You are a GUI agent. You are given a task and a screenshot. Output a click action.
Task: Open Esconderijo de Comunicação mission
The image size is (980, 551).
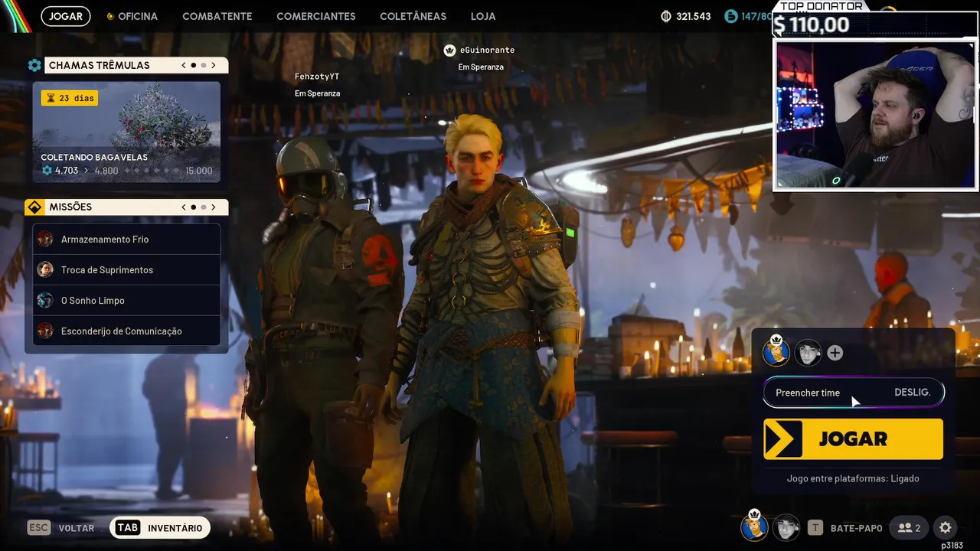click(x=126, y=331)
